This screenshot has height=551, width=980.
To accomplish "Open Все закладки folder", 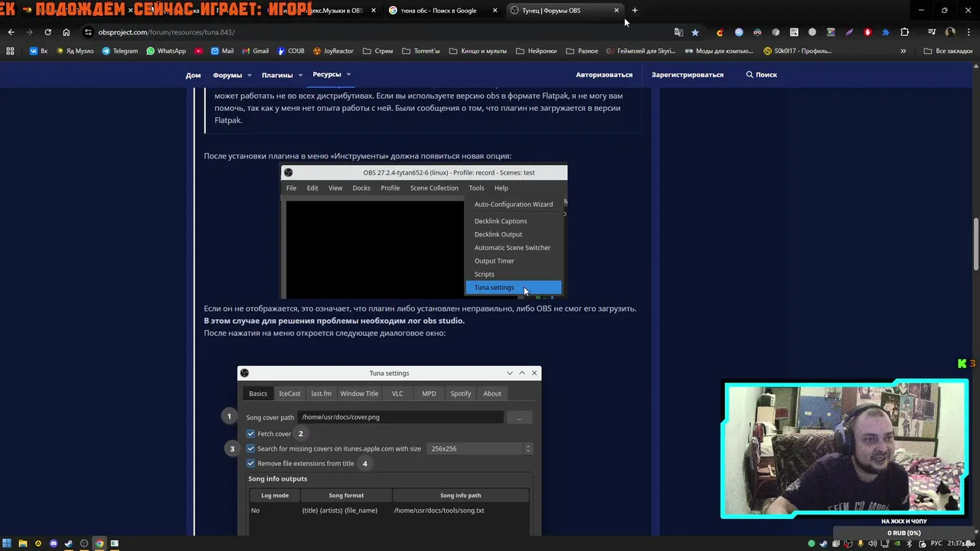I will tap(948, 51).
